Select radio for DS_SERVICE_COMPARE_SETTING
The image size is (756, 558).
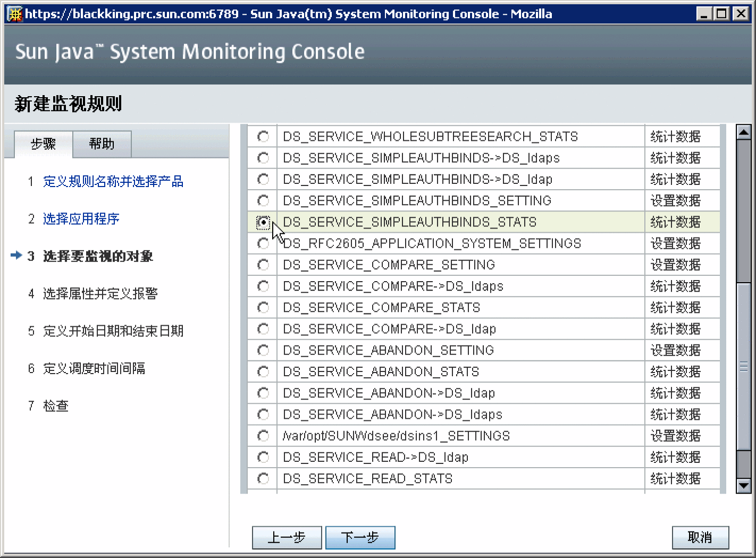[x=263, y=265]
